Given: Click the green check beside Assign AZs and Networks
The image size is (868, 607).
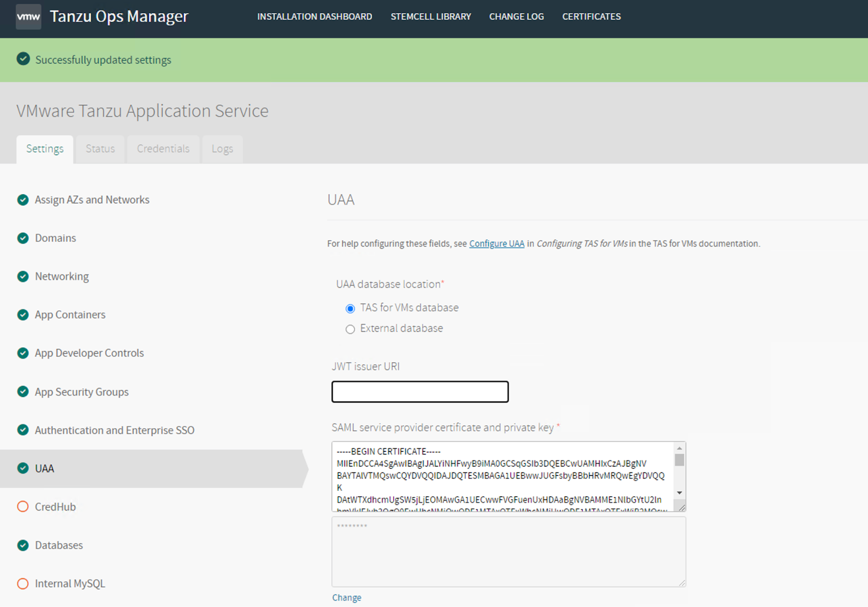Looking at the screenshot, I should pyautogui.click(x=23, y=200).
